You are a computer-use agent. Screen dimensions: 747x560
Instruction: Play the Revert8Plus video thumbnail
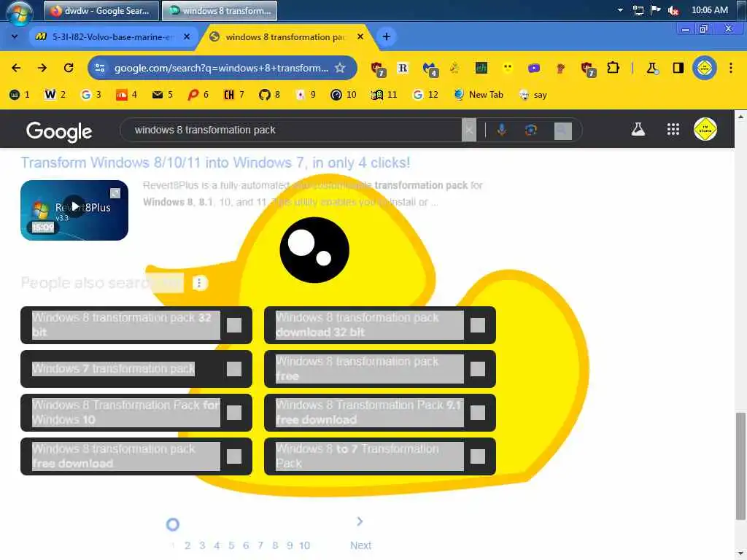pos(74,210)
